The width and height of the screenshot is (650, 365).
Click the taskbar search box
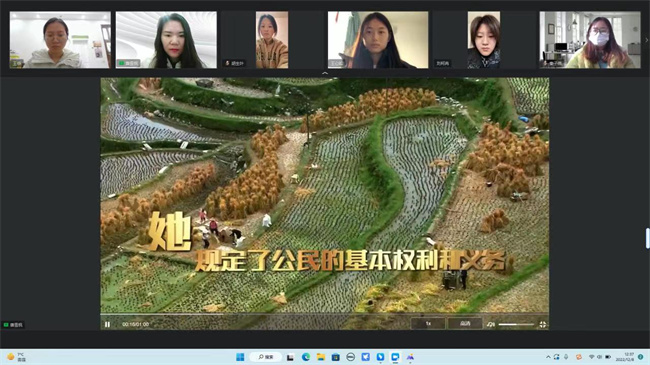[266, 357]
